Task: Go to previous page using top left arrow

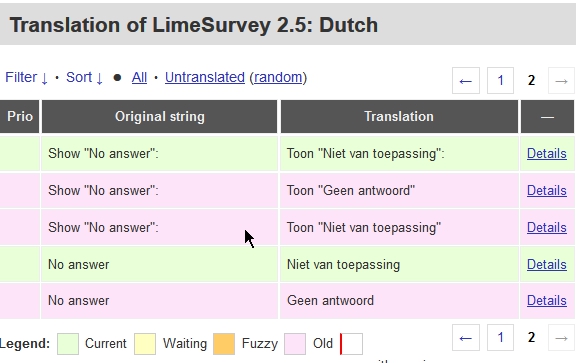Action: (466, 81)
